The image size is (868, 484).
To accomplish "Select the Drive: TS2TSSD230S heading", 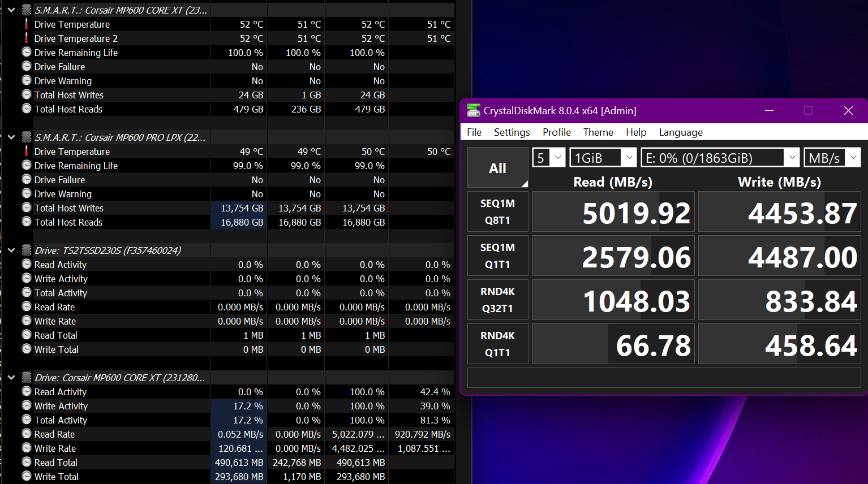I will [x=108, y=250].
